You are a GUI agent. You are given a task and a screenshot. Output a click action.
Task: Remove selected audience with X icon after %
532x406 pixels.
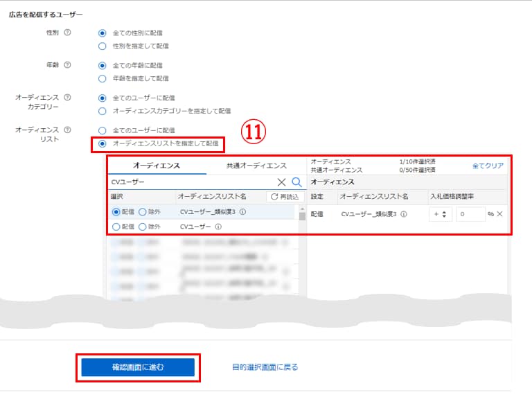[499, 214]
